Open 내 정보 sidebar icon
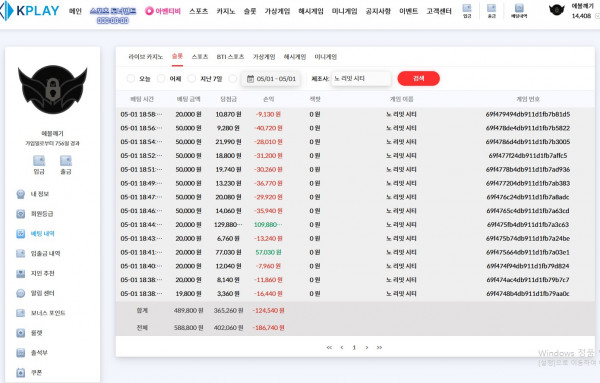The width and height of the screenshot is (600, 383). pos(21,194)
